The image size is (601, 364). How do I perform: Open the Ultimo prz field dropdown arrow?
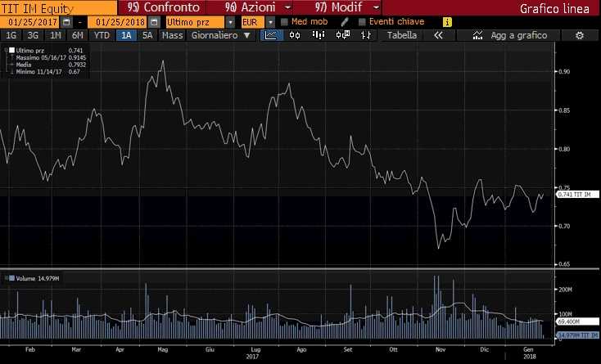pos(230,22)
